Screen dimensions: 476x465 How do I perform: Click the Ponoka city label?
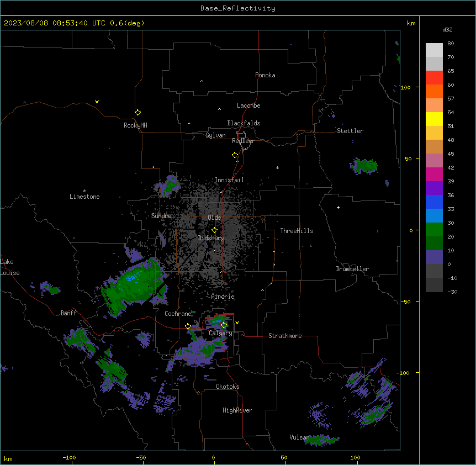click(x=265, y=75)
